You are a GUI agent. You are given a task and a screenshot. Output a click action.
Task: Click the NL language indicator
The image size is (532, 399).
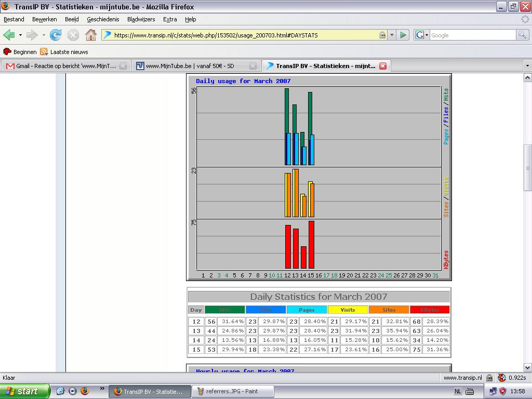click(458, 392)
